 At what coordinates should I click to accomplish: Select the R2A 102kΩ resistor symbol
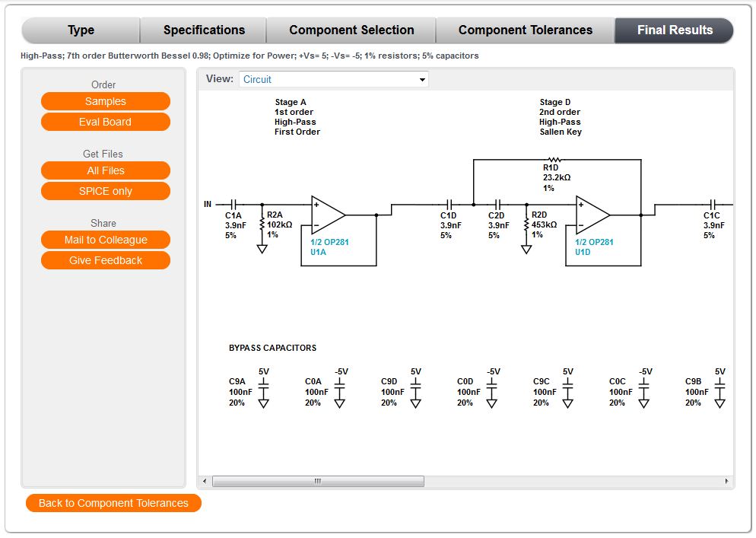262,224
